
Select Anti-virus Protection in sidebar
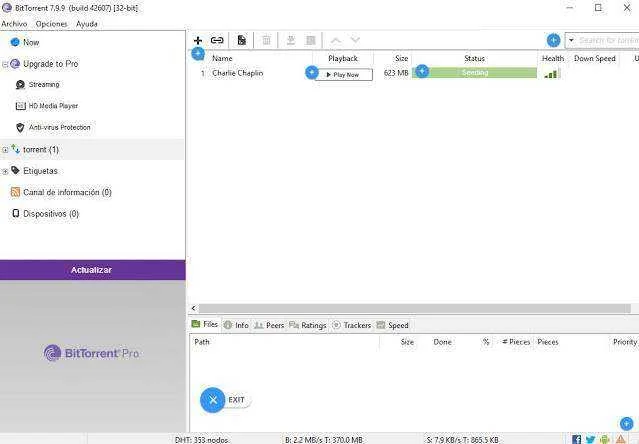[x=59, y=127]
